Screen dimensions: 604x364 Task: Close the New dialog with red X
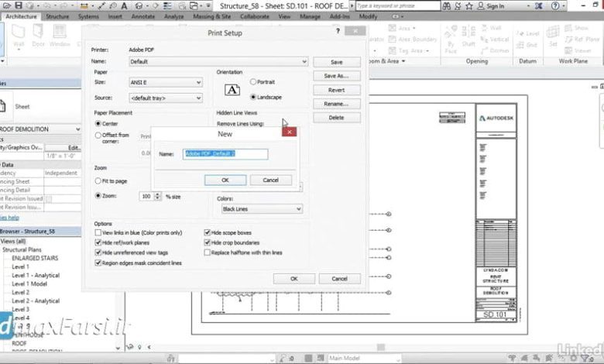point(289,132)
